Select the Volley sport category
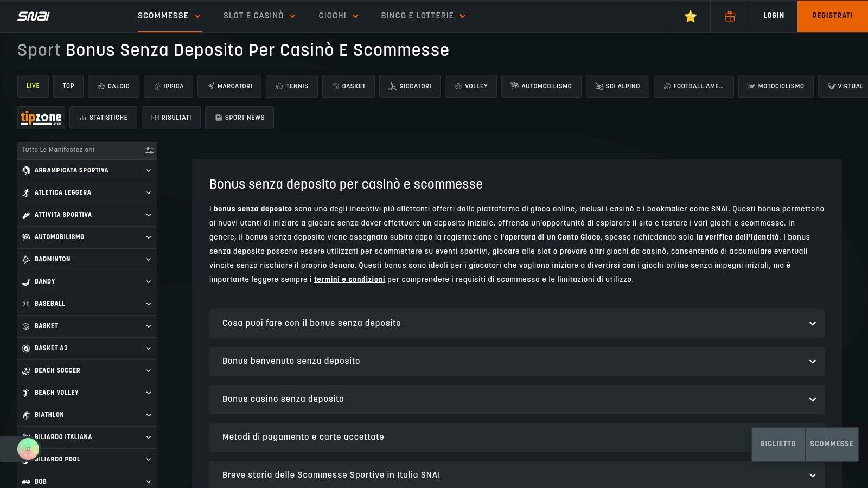Screen dimensions: 868x488 [471, 86]
